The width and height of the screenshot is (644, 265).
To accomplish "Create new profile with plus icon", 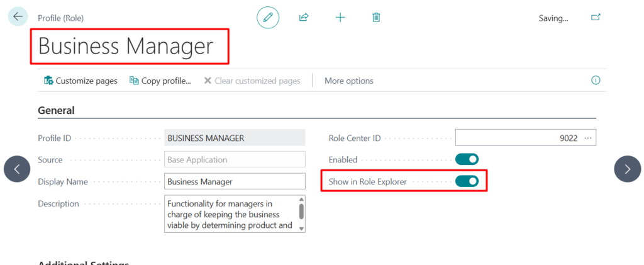I will point(340,18).
